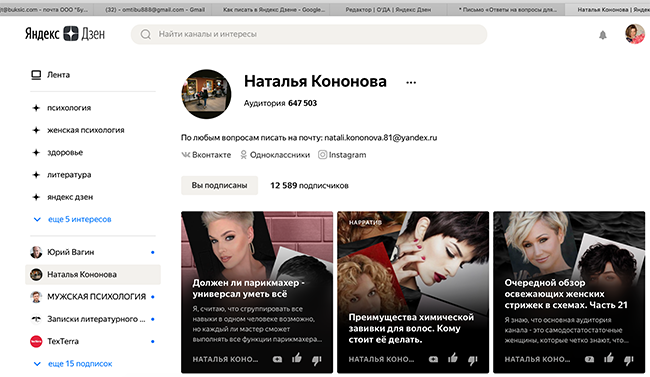Click the Яндекс wordmark in the header
The height and width of the screenshot is (377, 650).
coord(42,34)
